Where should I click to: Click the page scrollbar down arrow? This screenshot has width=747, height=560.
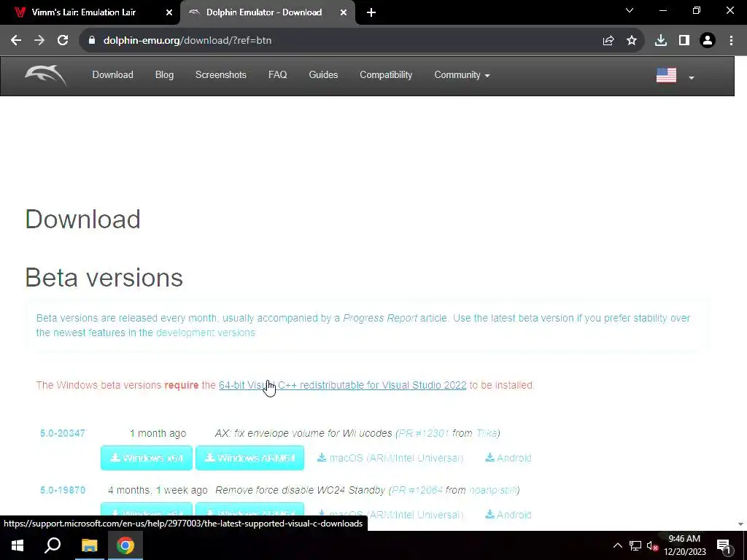click(x=741, y=524)
